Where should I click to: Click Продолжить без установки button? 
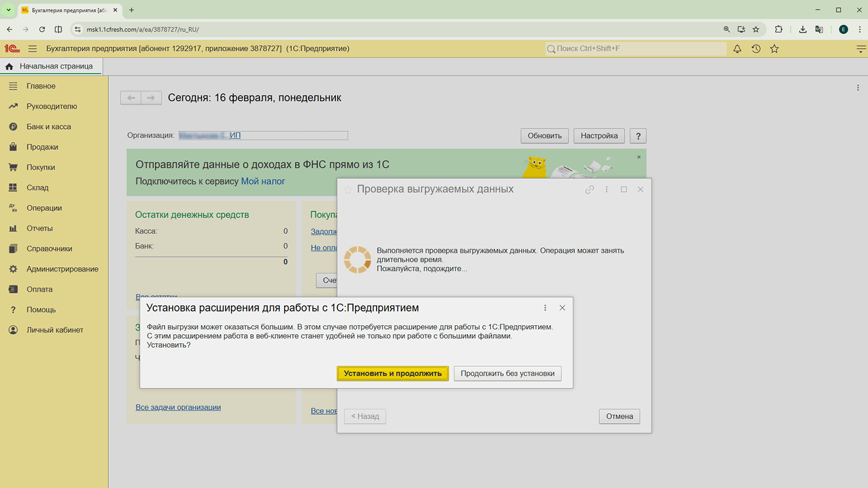[x=507, y=374]
